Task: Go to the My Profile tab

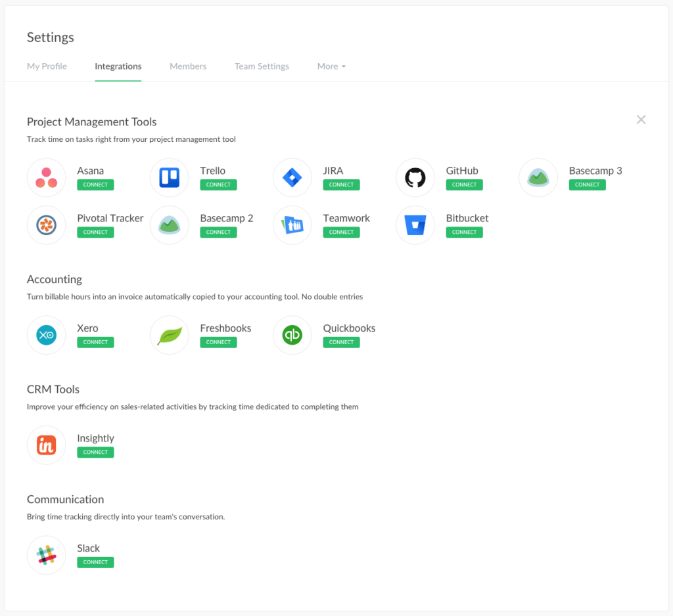Action: tap(46, 66)
